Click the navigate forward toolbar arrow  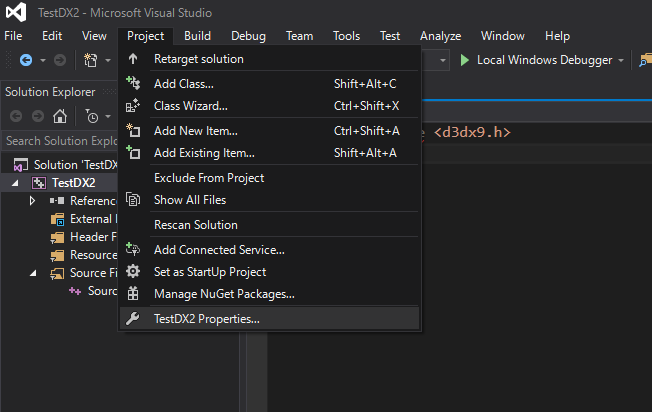60,60
